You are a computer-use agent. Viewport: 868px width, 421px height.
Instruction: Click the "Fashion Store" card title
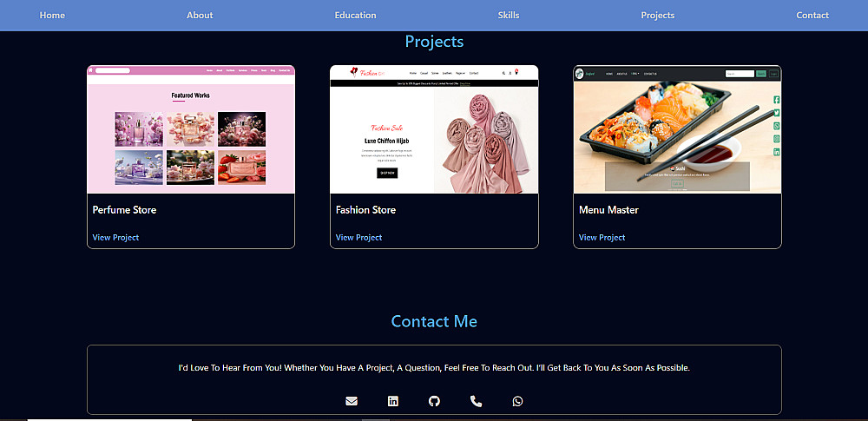click(366, 210)
